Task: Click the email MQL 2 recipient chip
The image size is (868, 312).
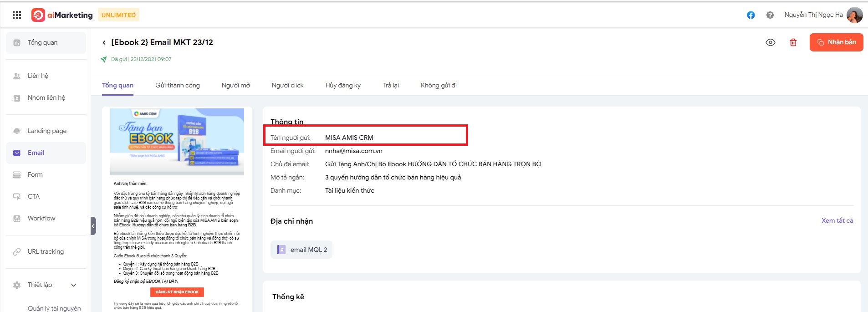Action: (301, 250)
